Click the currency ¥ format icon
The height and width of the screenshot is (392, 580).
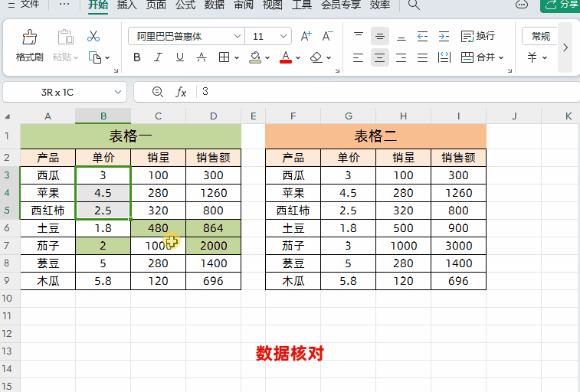532,57
